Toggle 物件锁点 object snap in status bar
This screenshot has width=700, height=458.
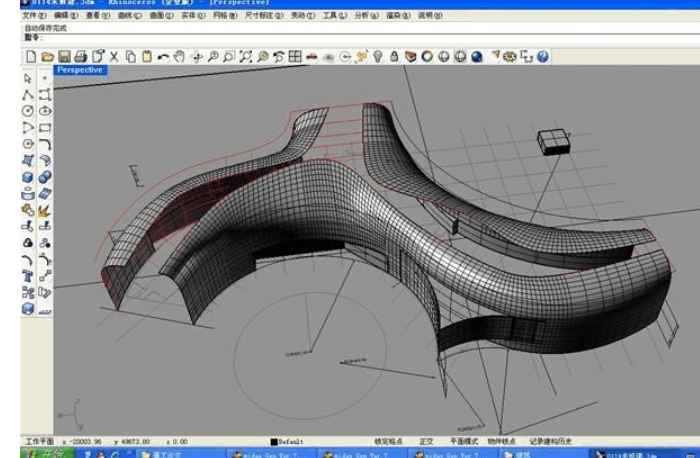click(499, 440)
